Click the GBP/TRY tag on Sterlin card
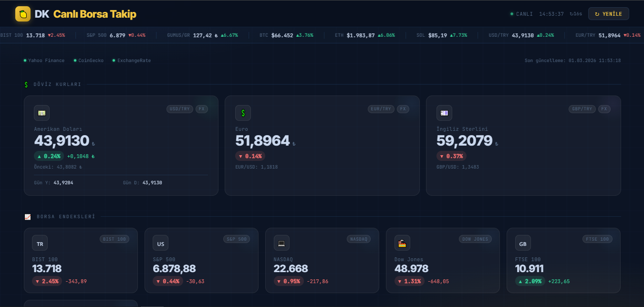Image resolution: width=644 pixels, height=307 pixels. click(582, 109)
